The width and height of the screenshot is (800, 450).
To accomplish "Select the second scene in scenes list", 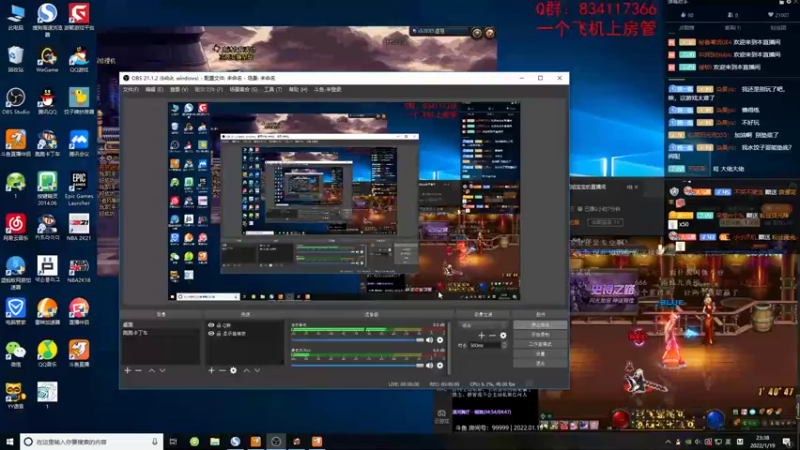I will (160, 333).
